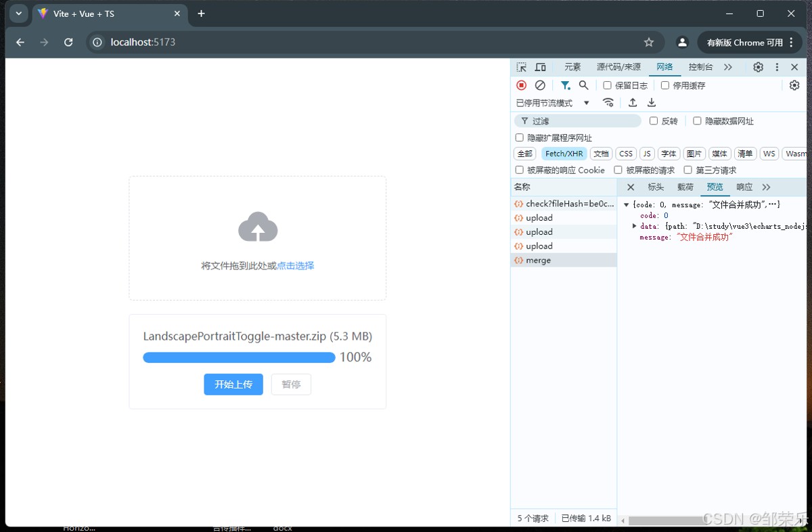Show more request detail tabs chevron
The width and height of the screenshot is (812, 532).
[x=766, y=187]
